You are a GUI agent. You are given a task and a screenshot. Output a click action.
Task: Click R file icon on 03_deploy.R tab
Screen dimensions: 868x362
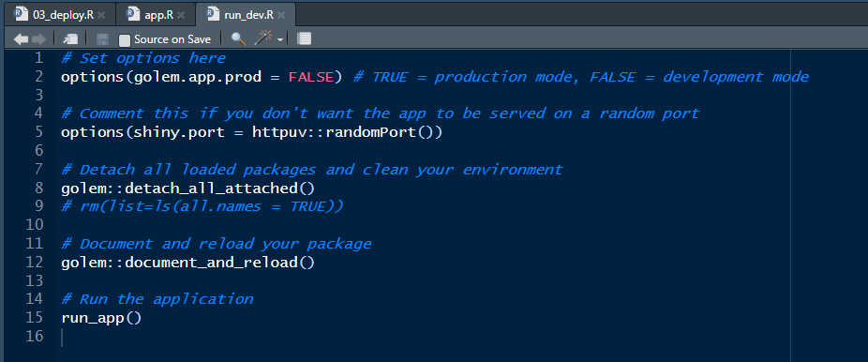point(21,14)
